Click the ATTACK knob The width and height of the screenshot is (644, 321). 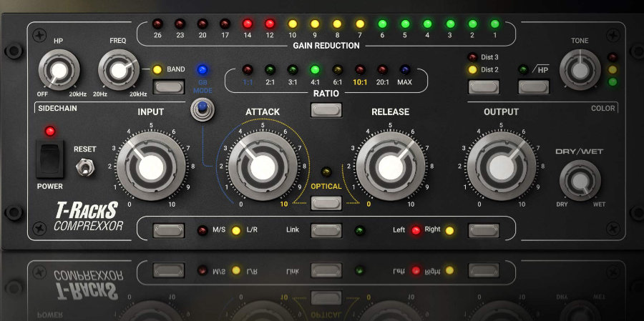[x=263, y=167]
